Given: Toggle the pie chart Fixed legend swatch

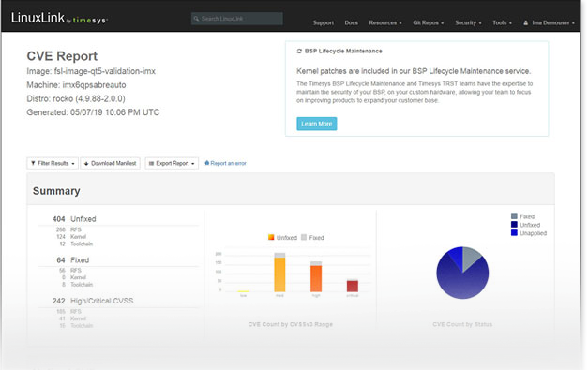Looking at the screenshot, I should pyautogui.click(x=514, y=216).
